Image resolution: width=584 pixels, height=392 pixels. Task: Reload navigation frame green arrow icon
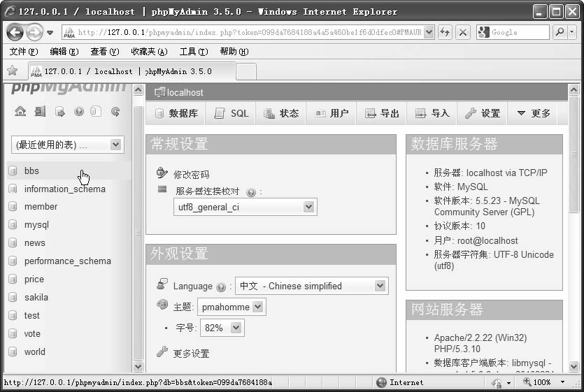pos(115,111)
